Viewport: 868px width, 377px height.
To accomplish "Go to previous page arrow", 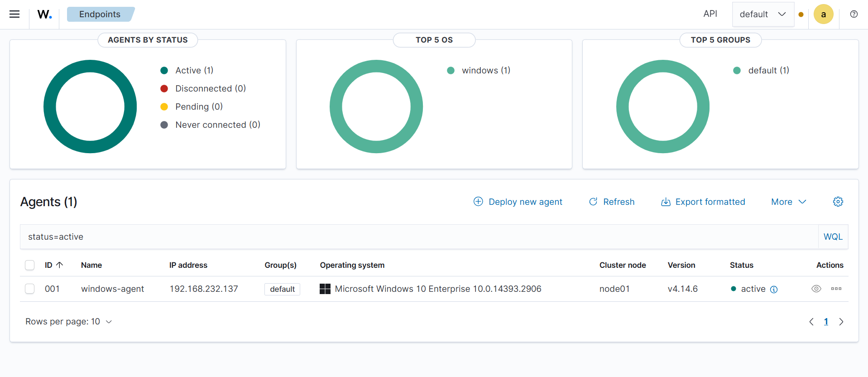I will point(811,322).
